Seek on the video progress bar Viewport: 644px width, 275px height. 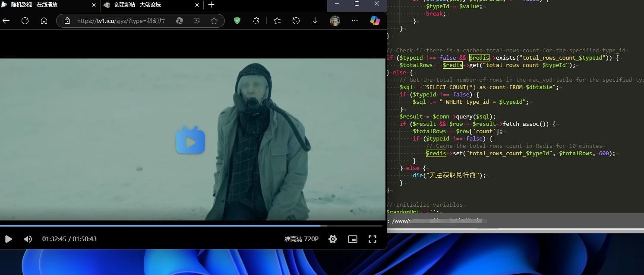point(191,226)
